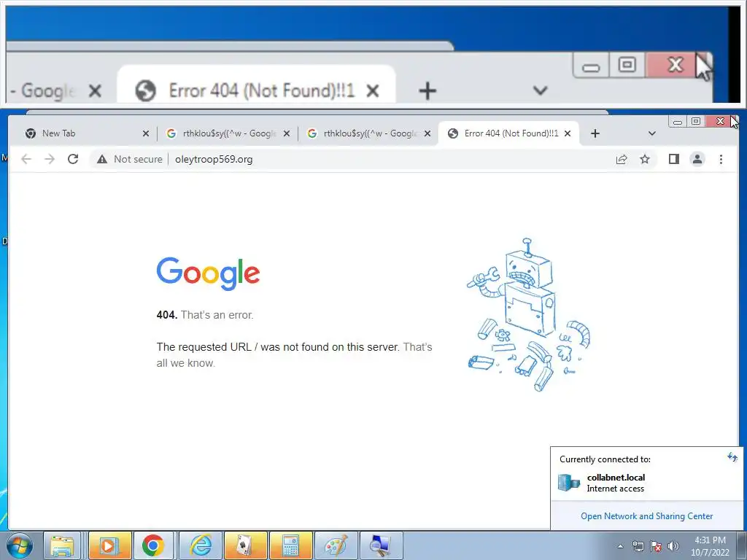Launch Internet Explorer from taskbar

pyautogui.click(x=201, y=545)
